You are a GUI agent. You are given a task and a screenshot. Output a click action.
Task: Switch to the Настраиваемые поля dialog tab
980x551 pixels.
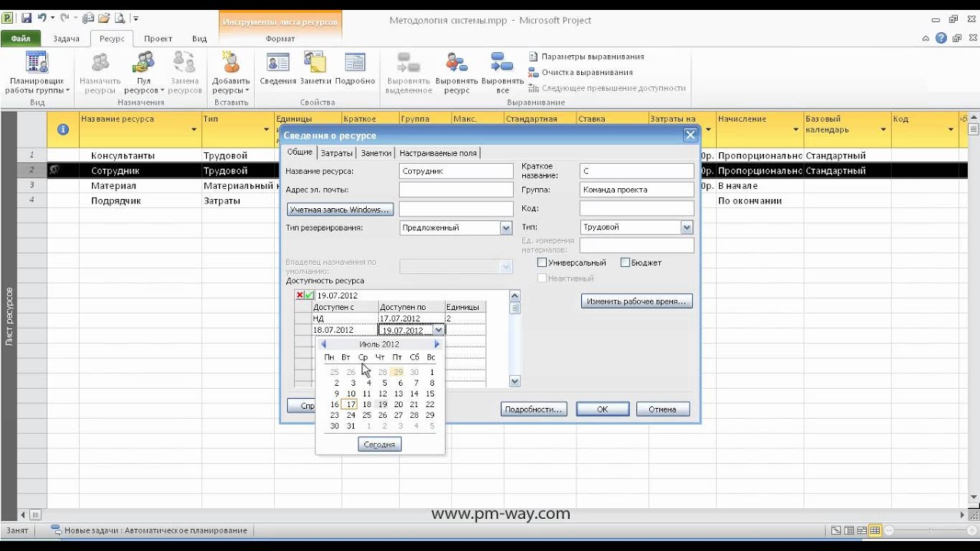439,152
